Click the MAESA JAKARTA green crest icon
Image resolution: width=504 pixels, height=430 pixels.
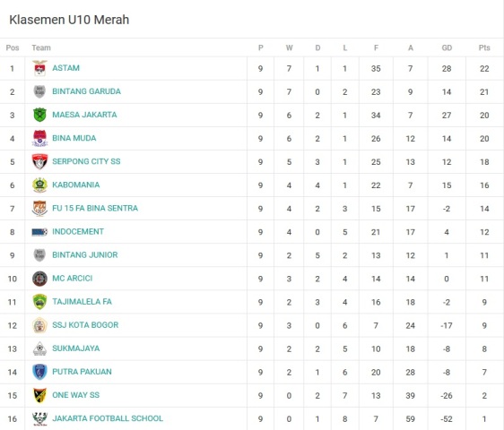(x=39, y=115)
